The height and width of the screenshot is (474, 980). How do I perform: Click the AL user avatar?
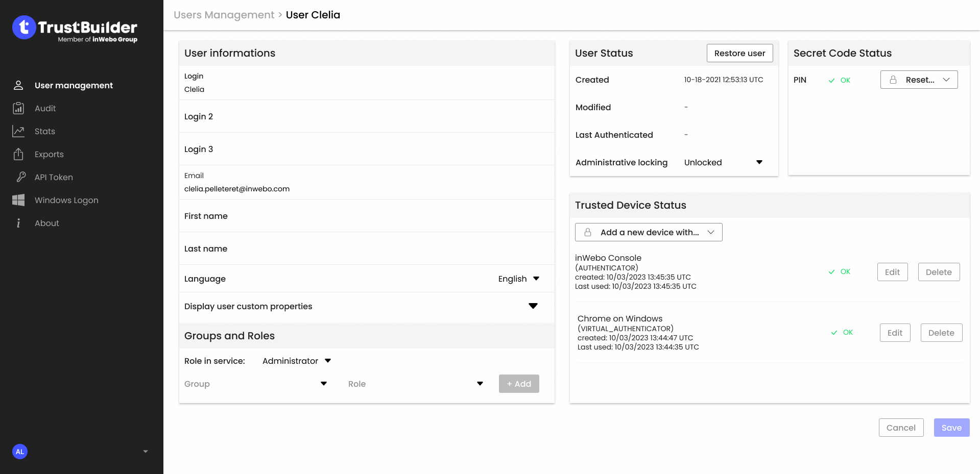(x=20, y=452)
